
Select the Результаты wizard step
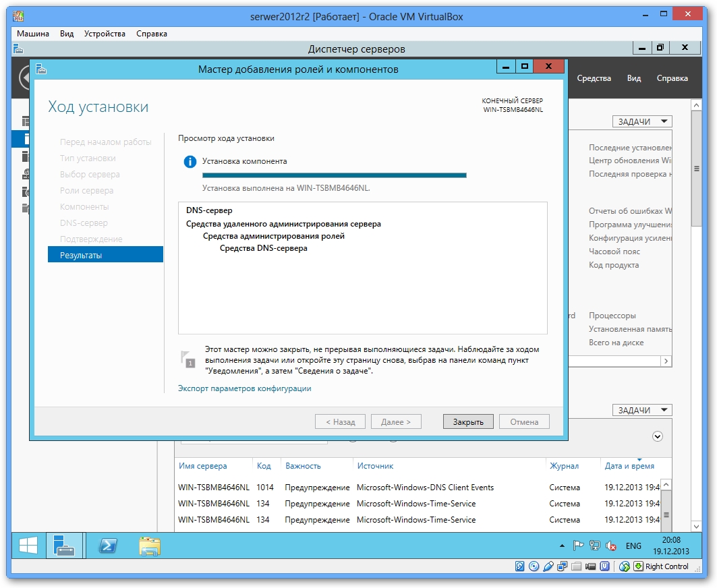pos(105,255)
